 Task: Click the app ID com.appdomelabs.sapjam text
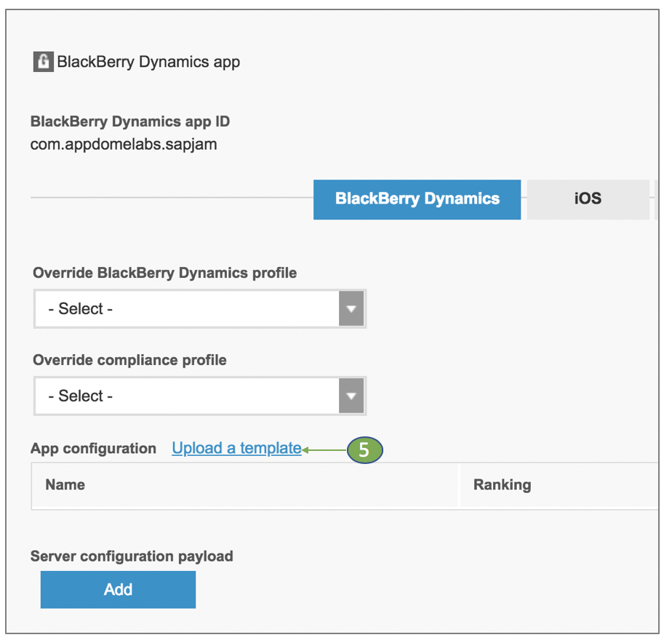(x=124, y=144)
